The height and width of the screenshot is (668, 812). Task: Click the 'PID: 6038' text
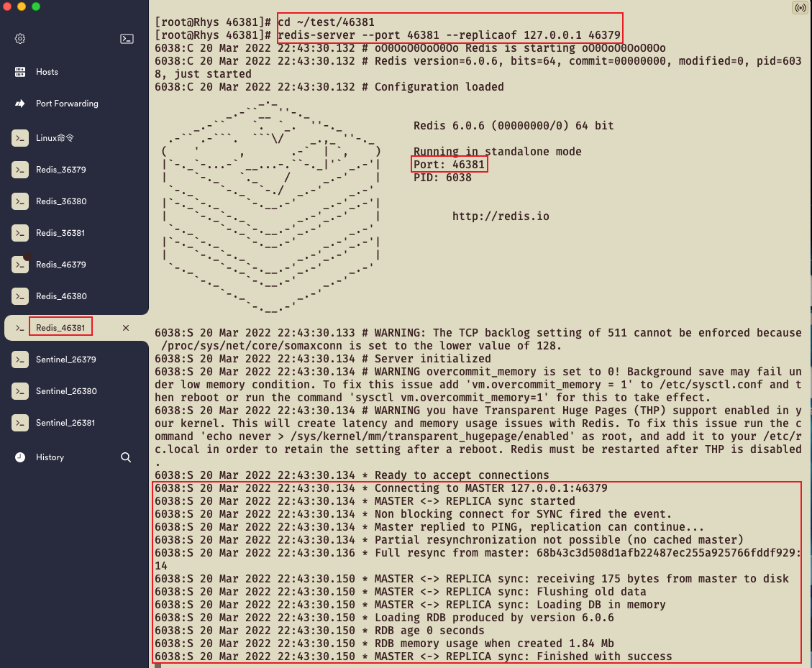tap(442, 178)
